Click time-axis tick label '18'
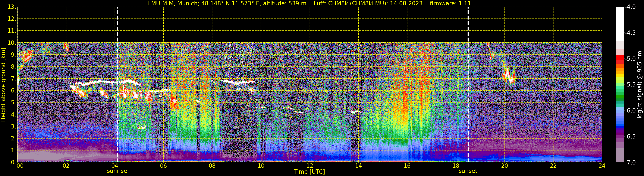This screenshot has width=644, height=176. [456, 166]
